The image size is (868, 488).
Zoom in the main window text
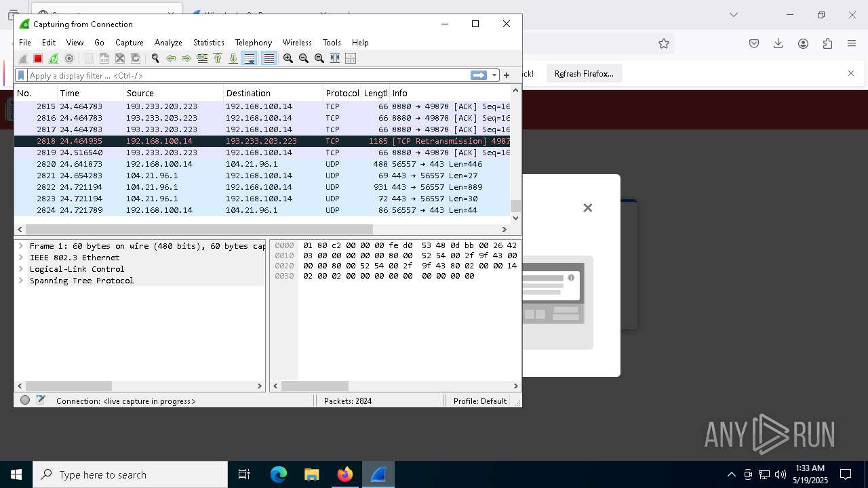pos(288,58)
